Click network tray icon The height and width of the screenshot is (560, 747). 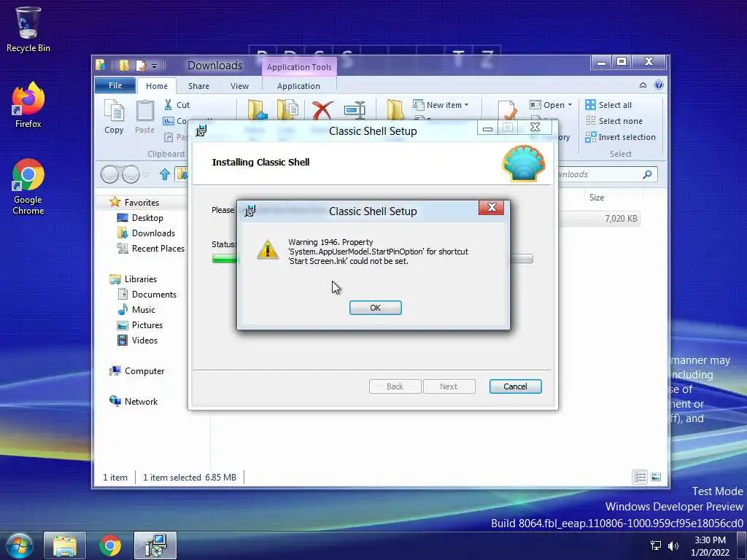656,545
